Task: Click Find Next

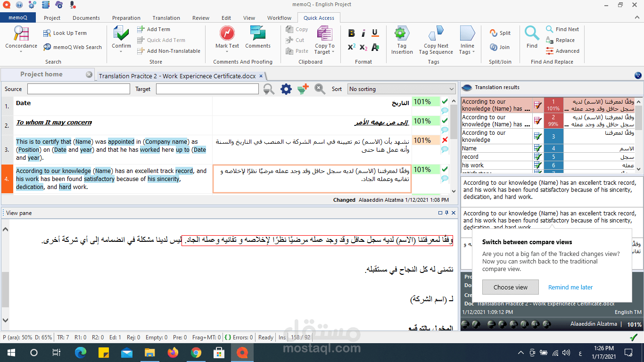Action: pyautogui.click(x=562, y=29)
